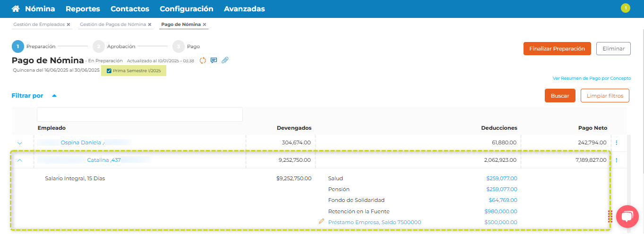Click the Finalizar Preparación button
Image resolution: width=644 pixels, height=234 pixels.
557,49
